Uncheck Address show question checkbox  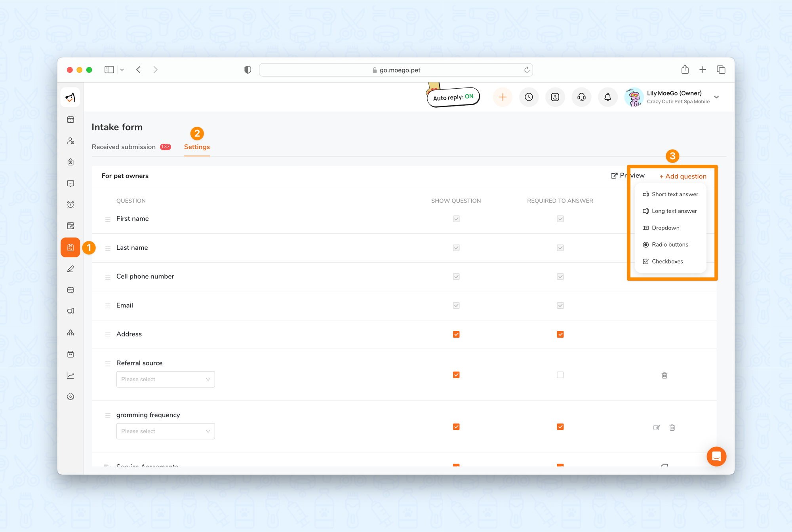[x=456, y=334]
